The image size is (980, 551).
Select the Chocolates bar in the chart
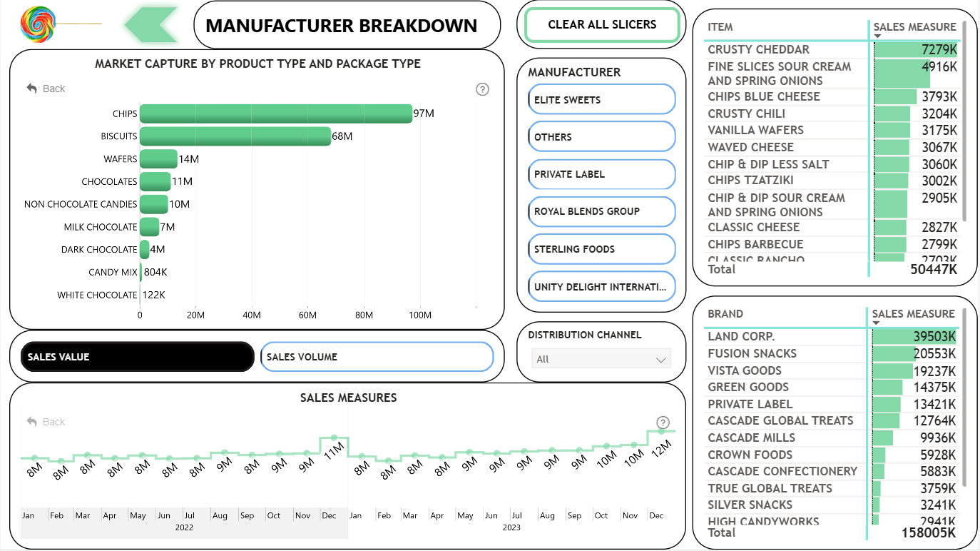[155, 181]
